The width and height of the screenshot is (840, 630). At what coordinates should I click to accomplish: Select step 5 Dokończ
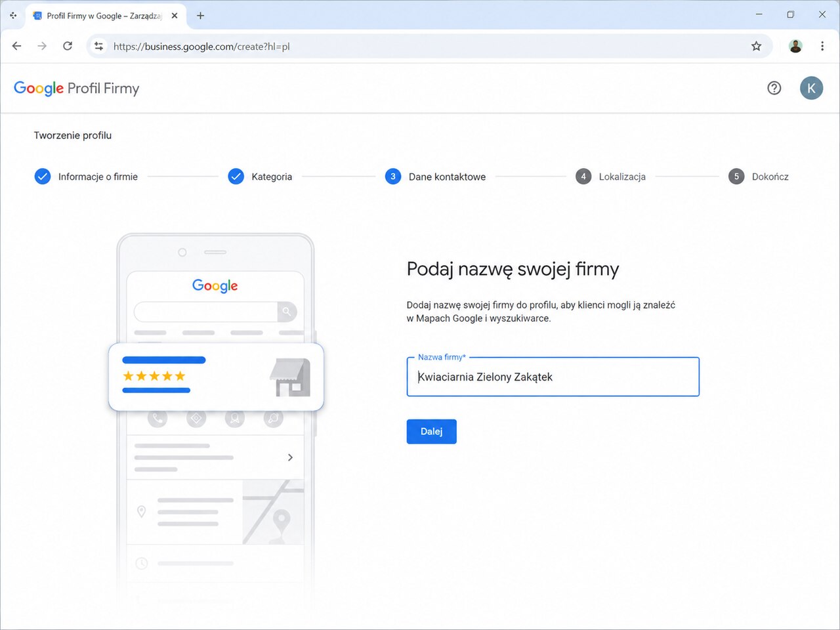(x=759, y=177)
